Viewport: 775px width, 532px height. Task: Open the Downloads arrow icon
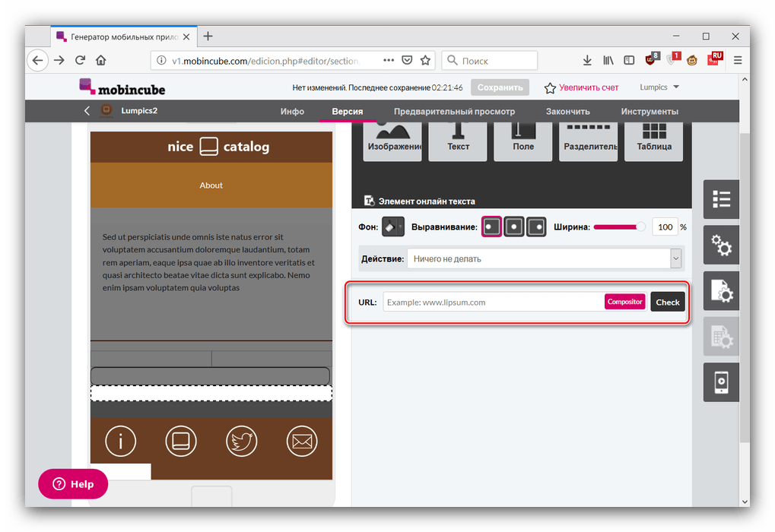(x=586, y=60)
